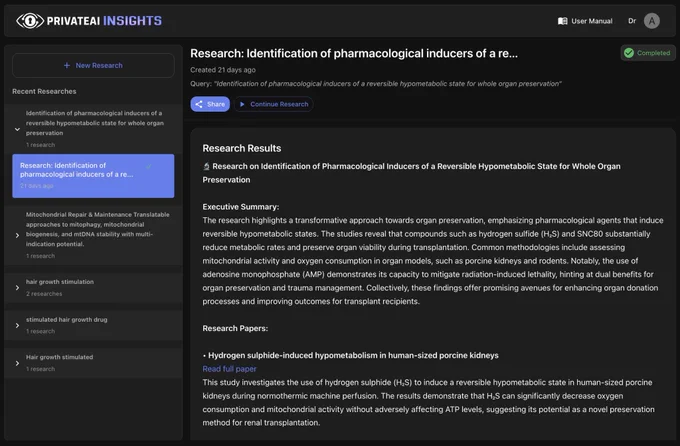Expand the hair growth stimulation group

pyautogui.click(x=17, y=288)
